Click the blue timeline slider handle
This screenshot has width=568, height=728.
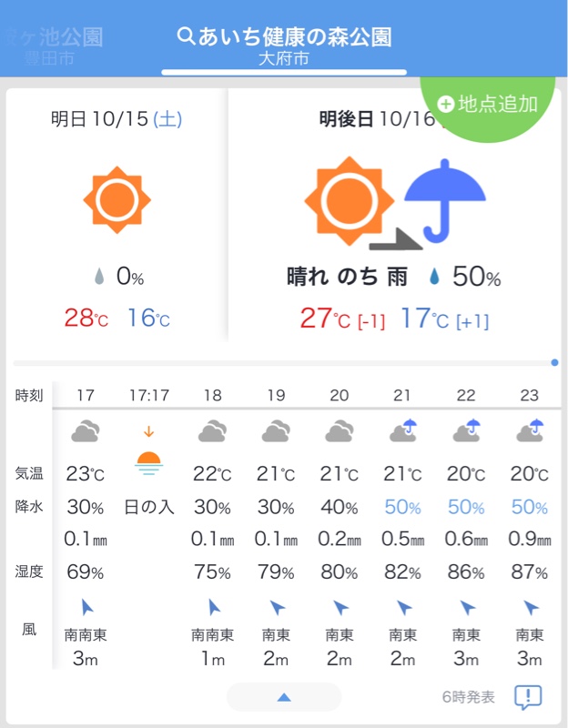tap(554, 362)
